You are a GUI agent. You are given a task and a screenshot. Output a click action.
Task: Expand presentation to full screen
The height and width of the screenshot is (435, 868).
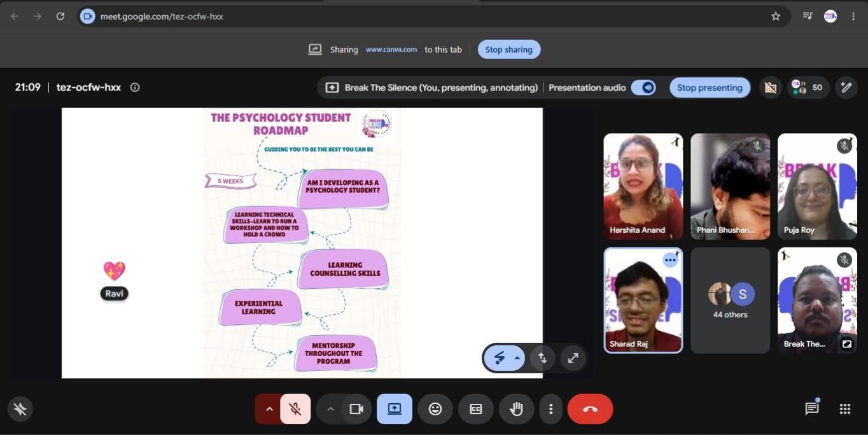pos(573,358)
